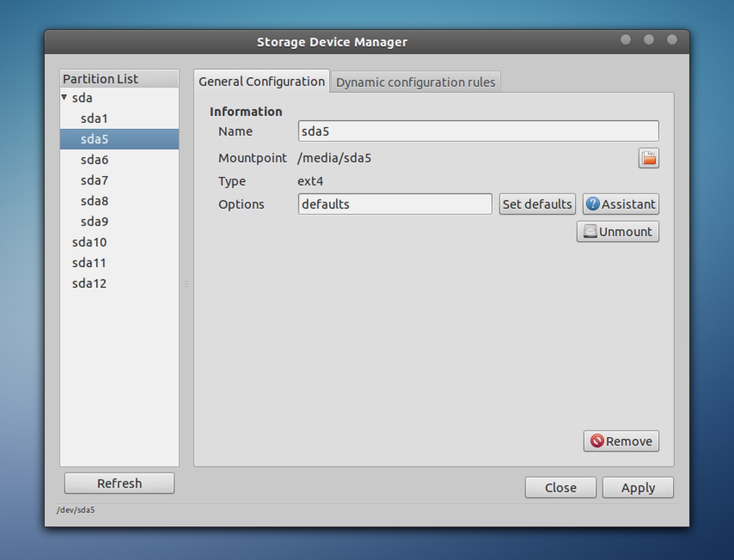Switch to Dynamic configuration rules tab
The width and height of the screenshot is (734, 560).
click(x=416, y=82)
